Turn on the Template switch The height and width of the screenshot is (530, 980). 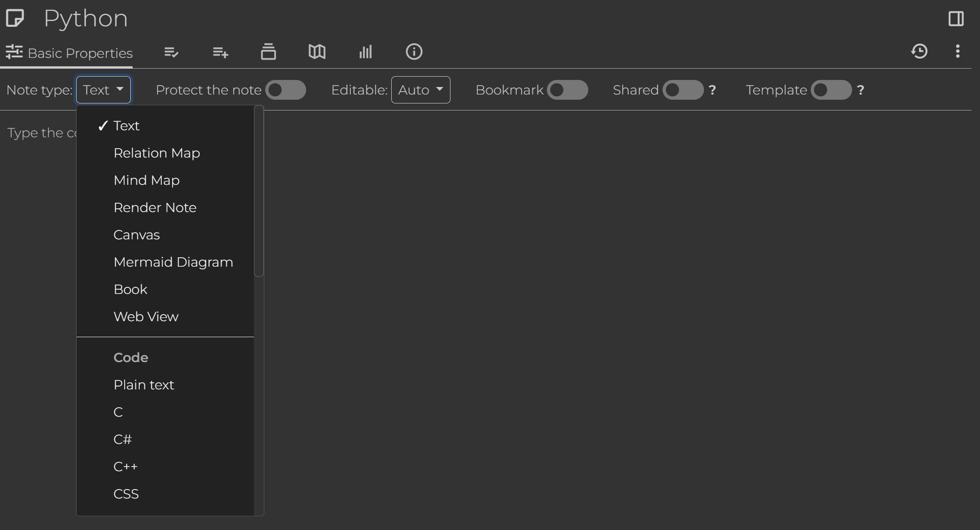point(831,90)
